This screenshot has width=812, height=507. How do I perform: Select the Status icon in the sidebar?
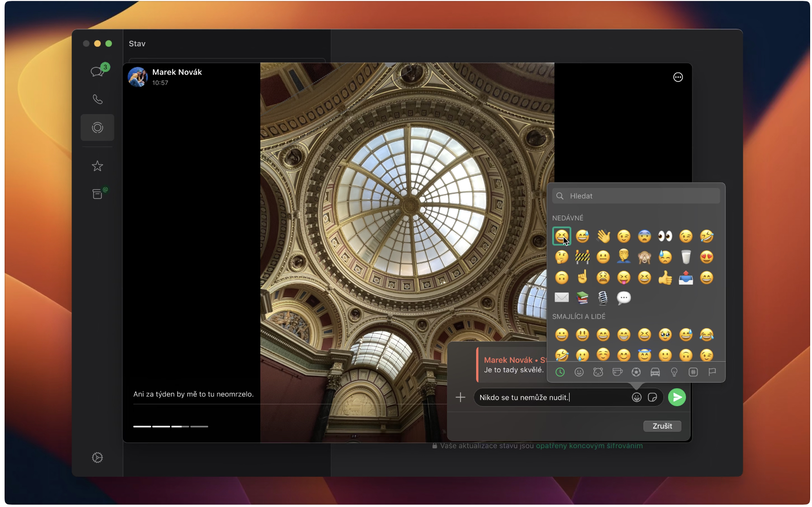(97, 128)
